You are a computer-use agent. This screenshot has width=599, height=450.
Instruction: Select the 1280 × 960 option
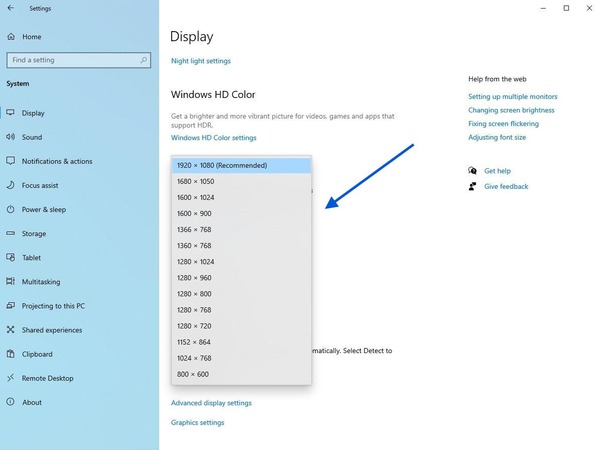pyautogui.click(x=241, y=278)
